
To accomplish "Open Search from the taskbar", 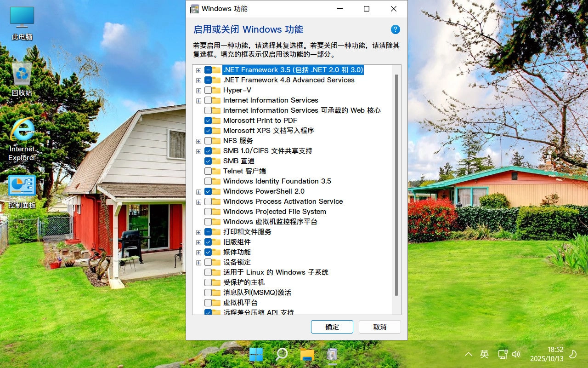I will pos(281,354).
